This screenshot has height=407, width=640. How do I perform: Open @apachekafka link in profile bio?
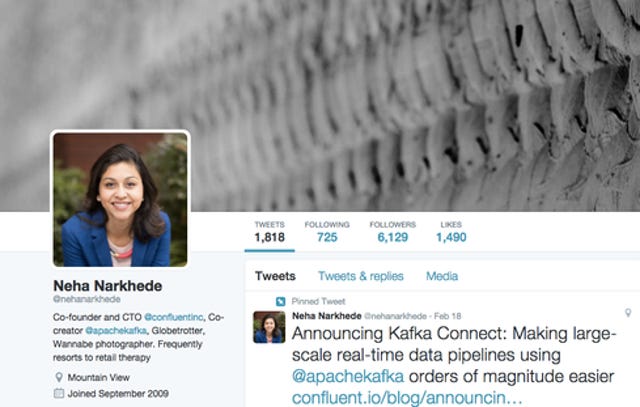point(116,331)
